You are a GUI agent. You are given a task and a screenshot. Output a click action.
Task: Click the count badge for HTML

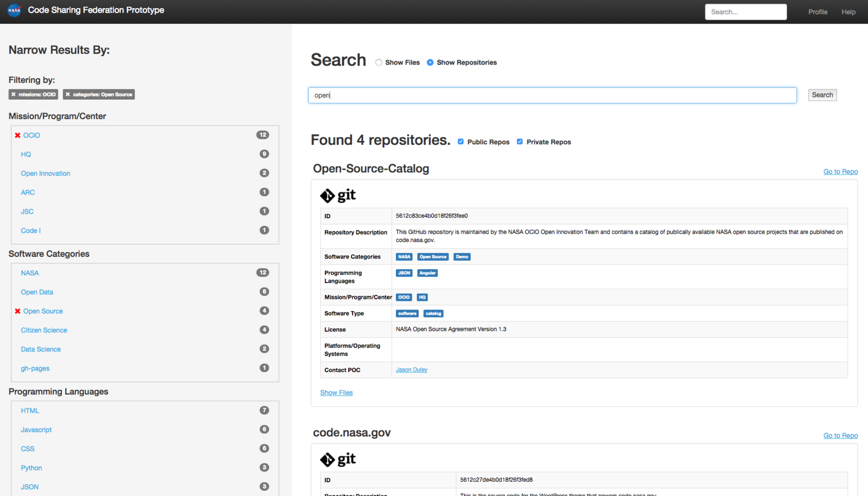coord(265,411)
